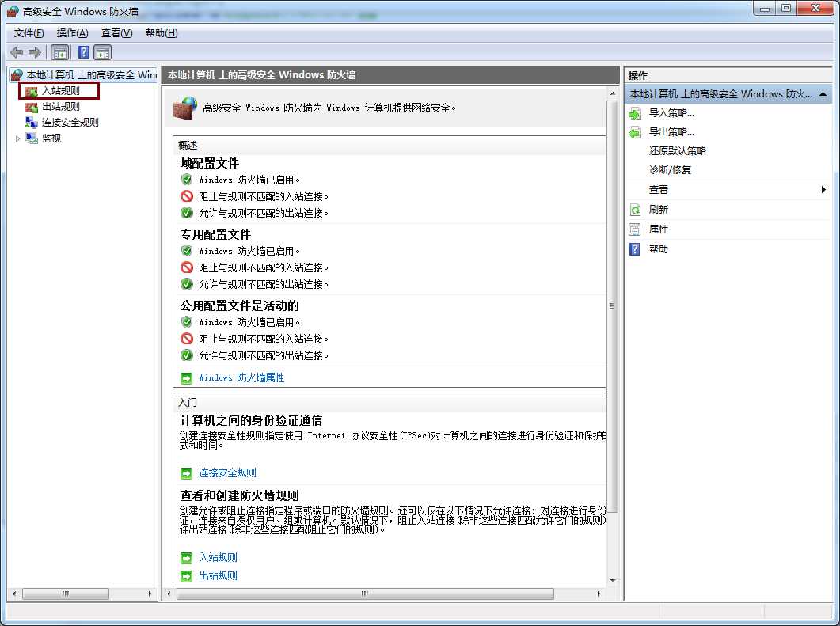
Task: Toggle the action pane toolbar icon
Action: tap(102, 52)
